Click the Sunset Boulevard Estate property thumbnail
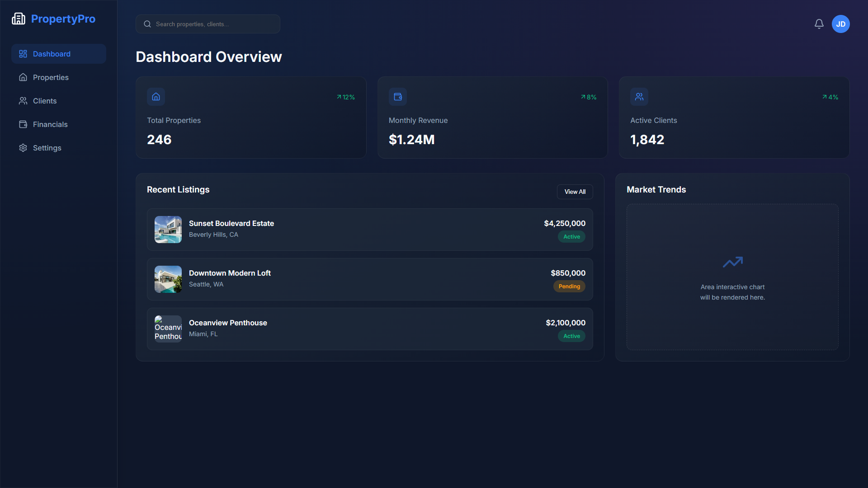This screenshot has height=488, width=868. [168, 229]
